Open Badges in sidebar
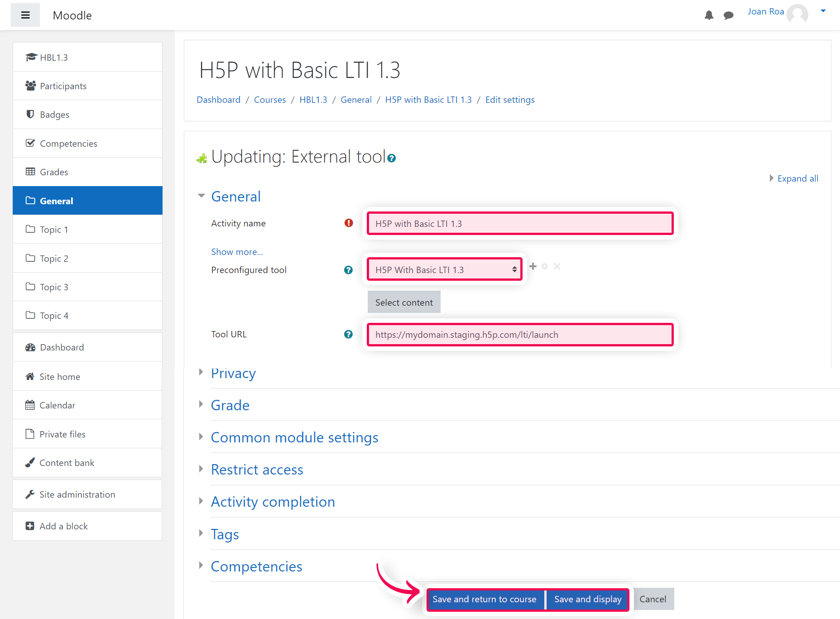Image resolution: width=840 pixels, height=619 pixels. point(87,115)
